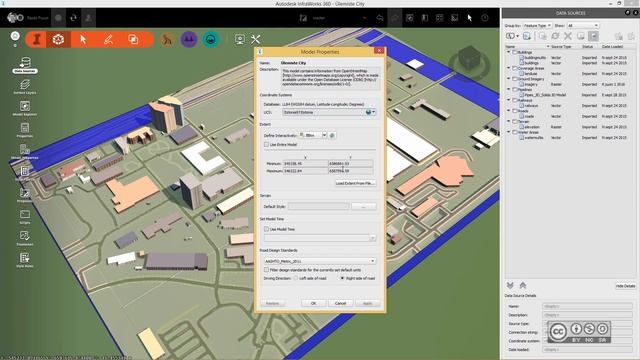Enable the Use Entire Model checkbox
This screenshot has width=640, height=360.
point(267,144)
